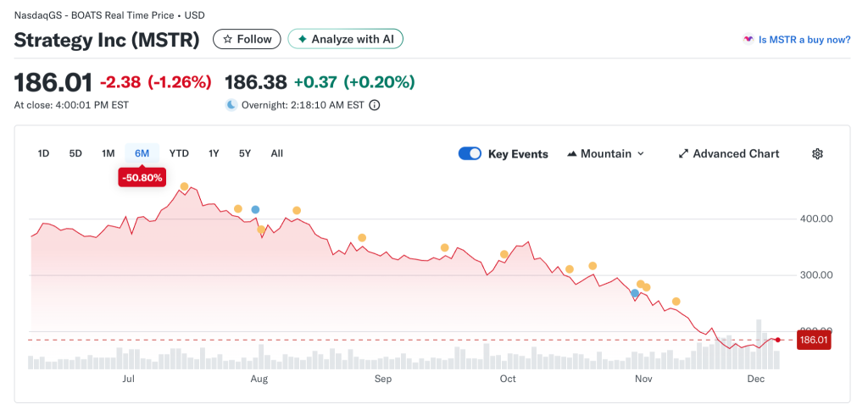Click the 186.01 current price label
The height and width of the screenshot is (410, 868).
click(x=813, y=340)
